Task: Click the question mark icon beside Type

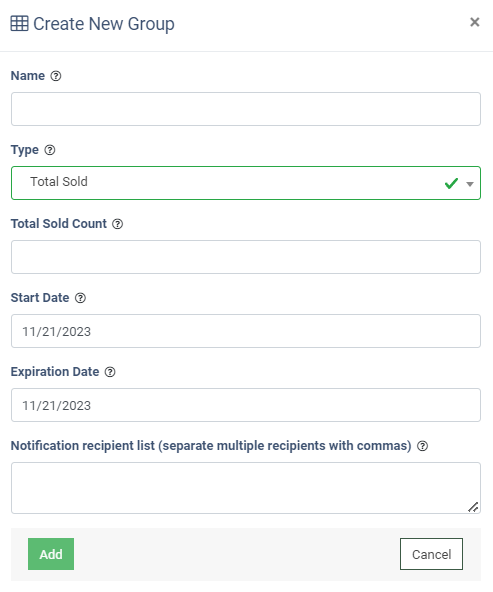Action: point(50,150)
